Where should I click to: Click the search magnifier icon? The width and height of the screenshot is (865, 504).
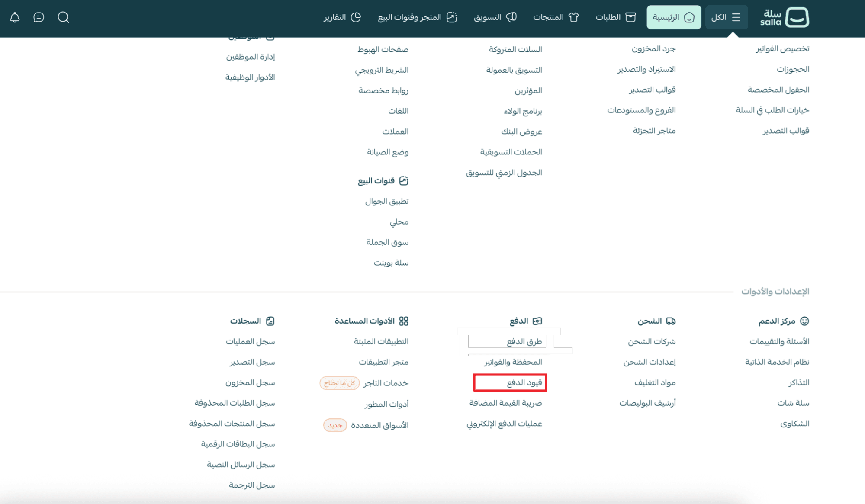[63, 17]
